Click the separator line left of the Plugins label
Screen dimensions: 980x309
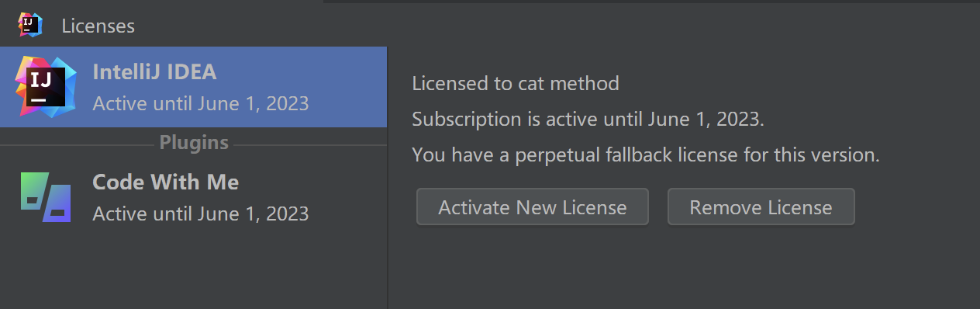(76, 144)
